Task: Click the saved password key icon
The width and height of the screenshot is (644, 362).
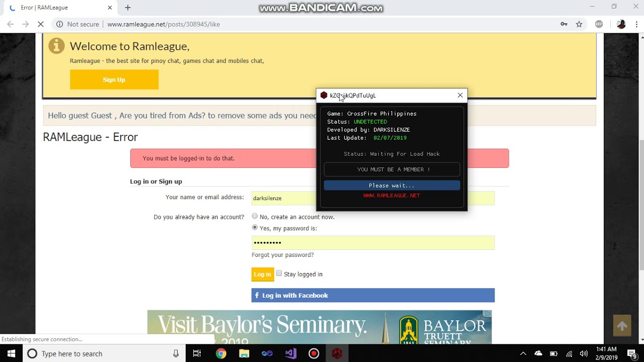Action: (x=564, y=24)
